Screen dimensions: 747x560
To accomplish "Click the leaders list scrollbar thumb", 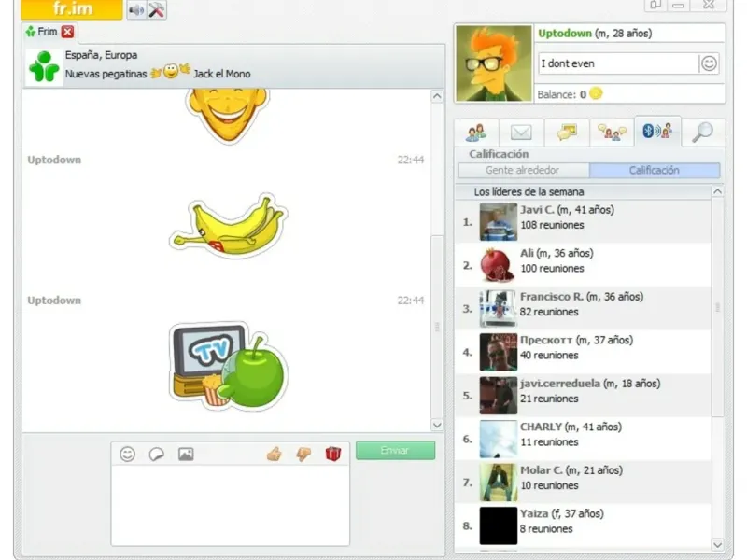I will click(x=717, y=308).
